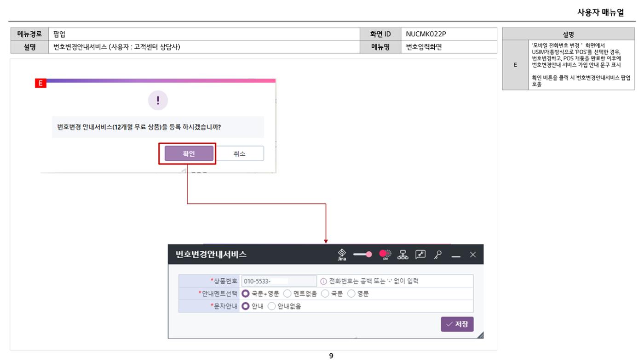Click the 번호변경안내서비스 popup title
The height and width of the screenshot is (362, 644).
pyautogui.click(x=211, y=255)
